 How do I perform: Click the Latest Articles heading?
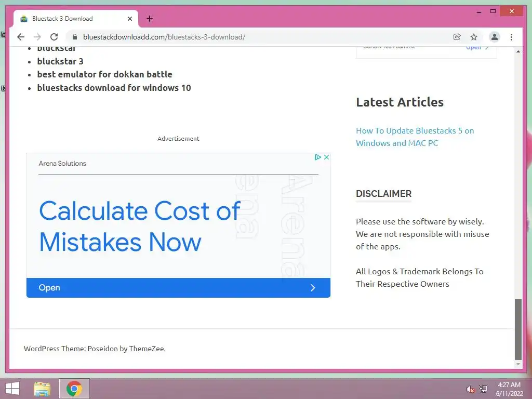point(400,102)
